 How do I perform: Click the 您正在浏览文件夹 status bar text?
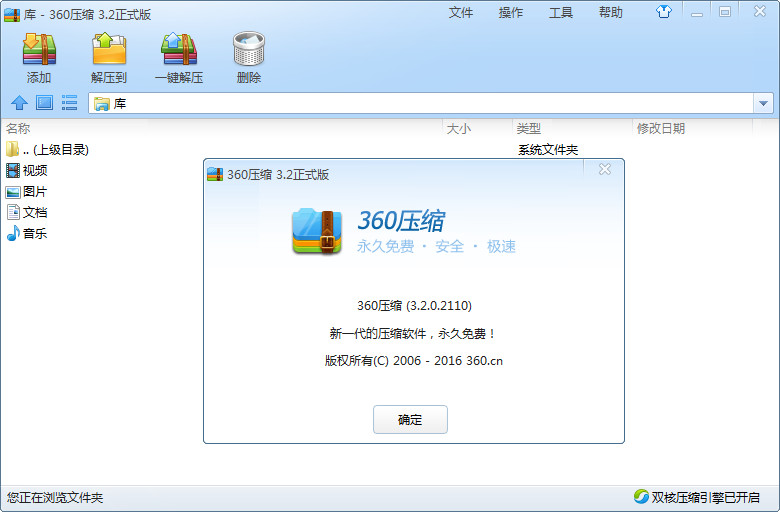55,498
